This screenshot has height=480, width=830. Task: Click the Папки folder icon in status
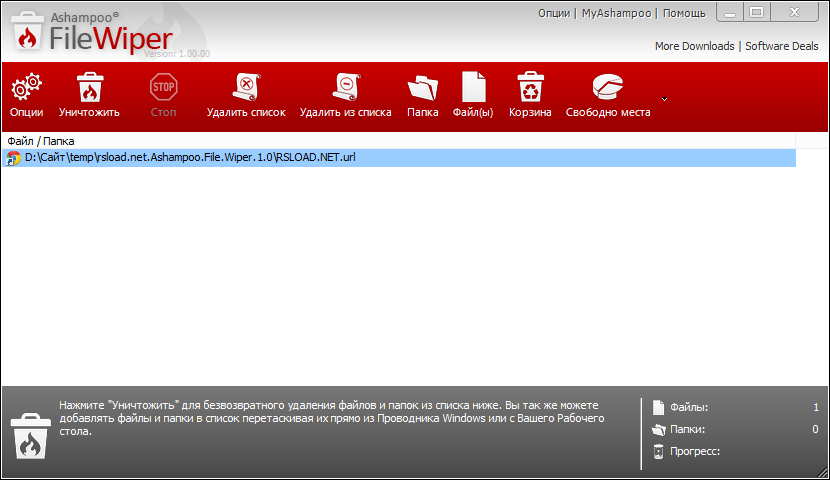click(658, 430)
